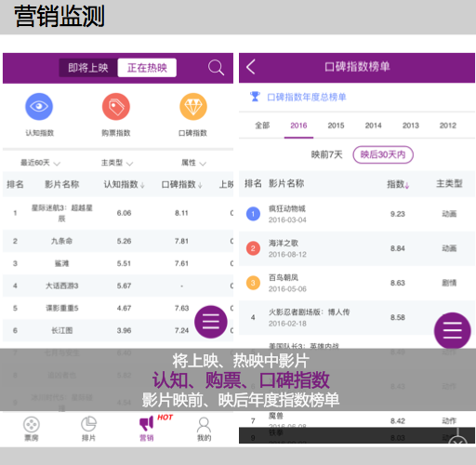Select the 映前7天 filter option
This screenshot has height=465, width=476.
tap(326, 154)
